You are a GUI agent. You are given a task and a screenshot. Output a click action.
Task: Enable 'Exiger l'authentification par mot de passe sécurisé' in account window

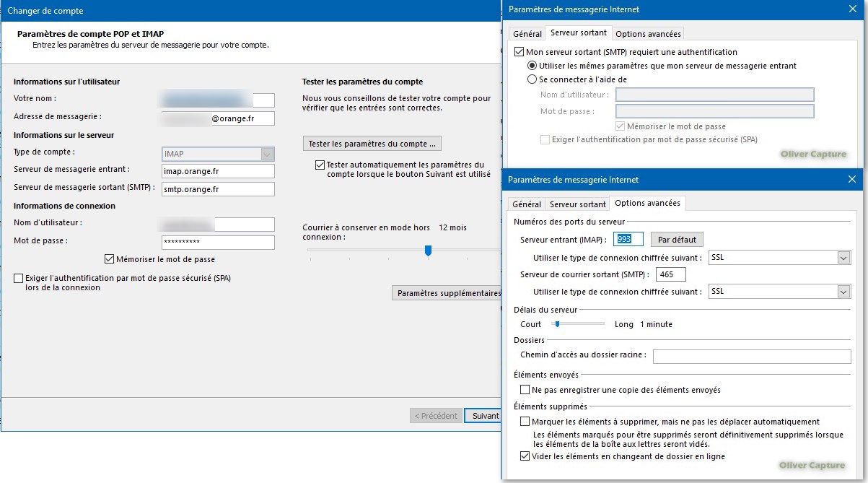(x=18, y=278)
